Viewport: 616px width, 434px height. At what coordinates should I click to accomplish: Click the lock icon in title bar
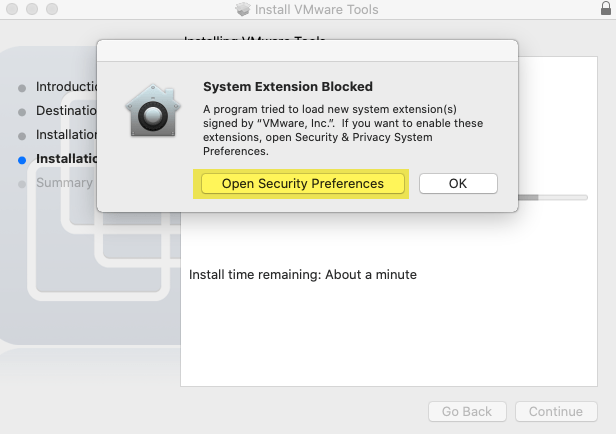(x=606, y=8)
